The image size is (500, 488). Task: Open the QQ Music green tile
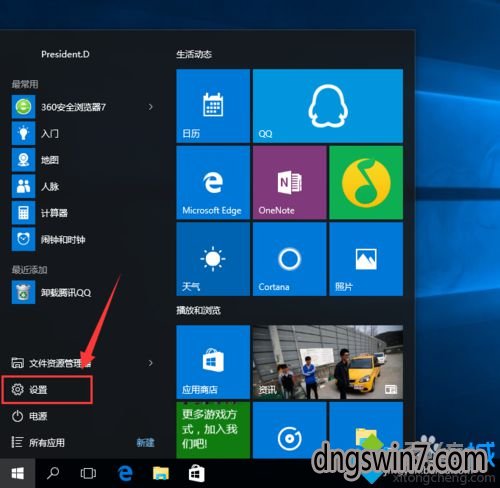pyautogui.click(x=366, y=183)
